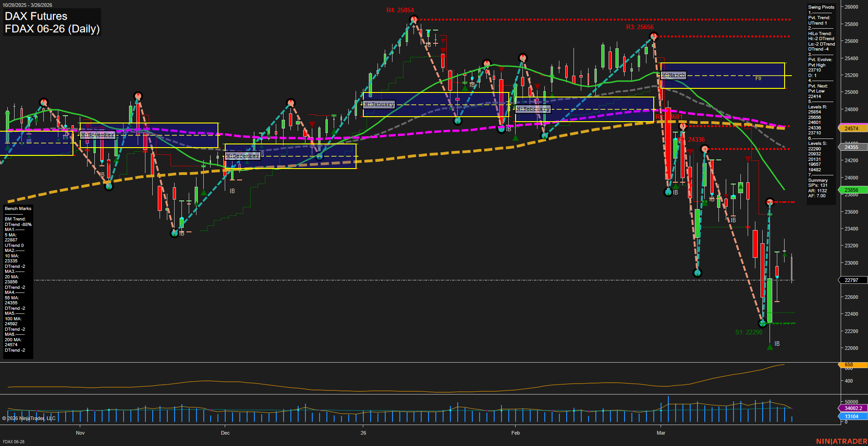This screenshot has height=446, width=868.
Task: Click the Feb label on time axis
Action: point(516,433)
